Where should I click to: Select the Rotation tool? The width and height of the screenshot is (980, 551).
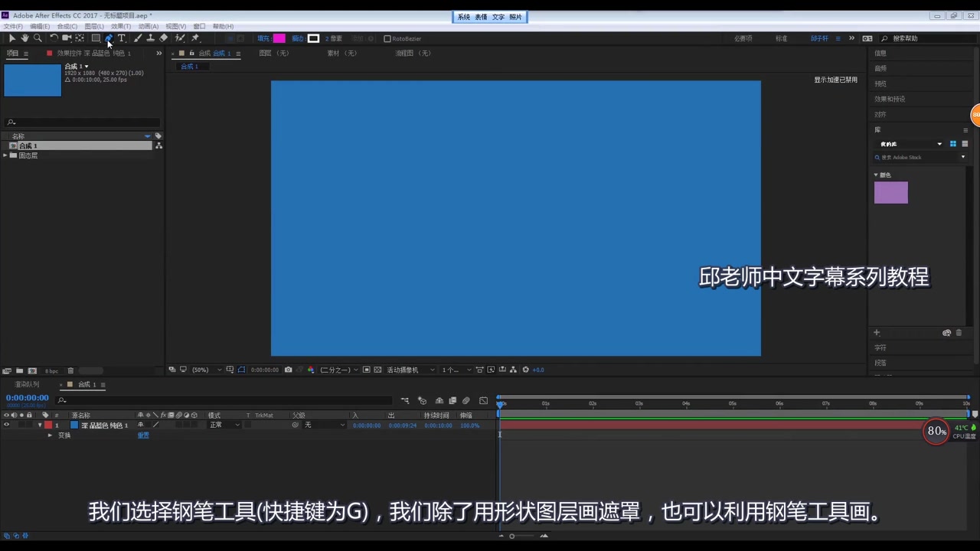(54, 38)
